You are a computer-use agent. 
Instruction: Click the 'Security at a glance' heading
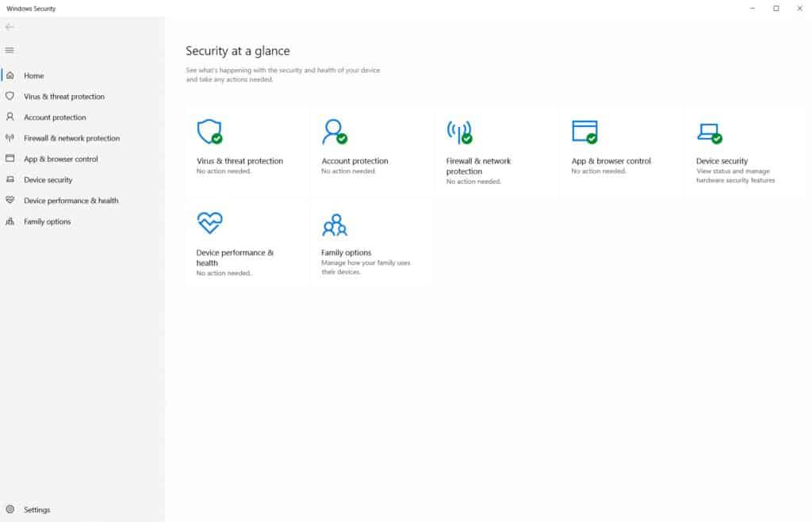(238, 51)
